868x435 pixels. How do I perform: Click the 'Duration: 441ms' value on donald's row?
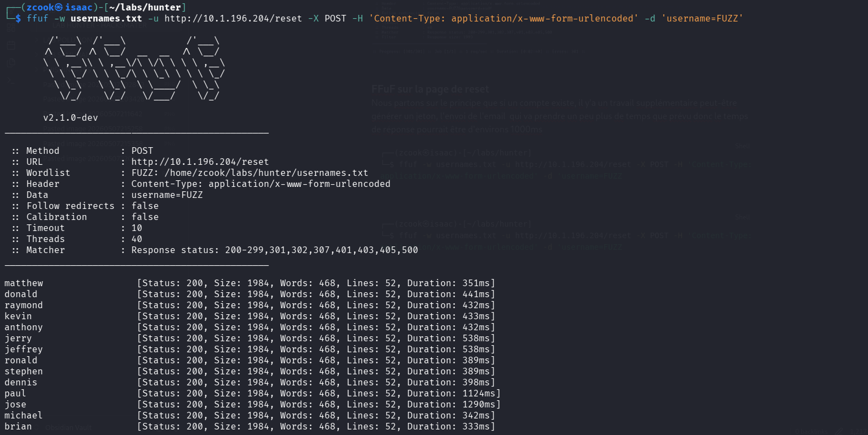coord(449,294)
